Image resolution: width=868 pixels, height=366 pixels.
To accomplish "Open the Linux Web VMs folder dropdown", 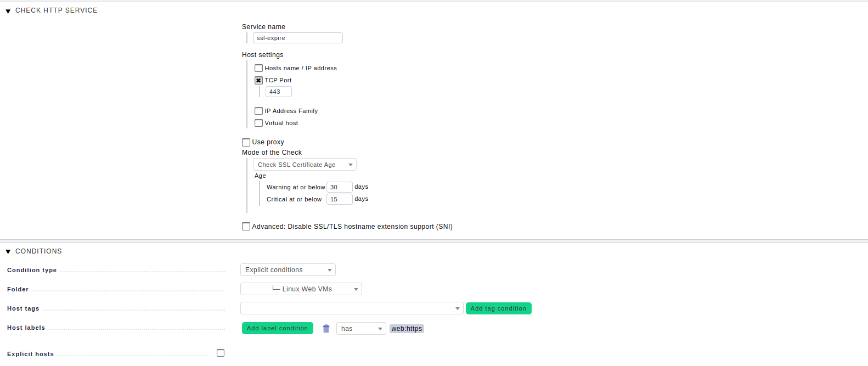I will pyautogui.click(x=301, y=289).
